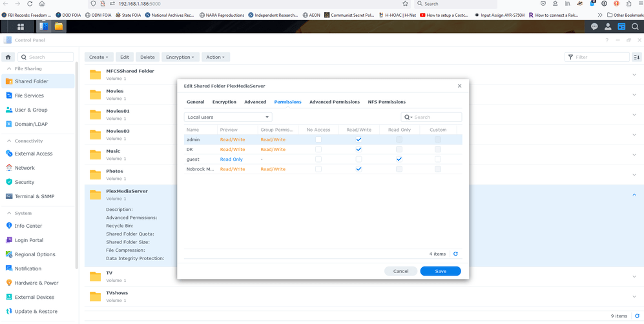The height and width of the screenshot is (324, 644).
Task: Open the Action dropdown button
Action: pyautogui.click(x=216, y=57)
